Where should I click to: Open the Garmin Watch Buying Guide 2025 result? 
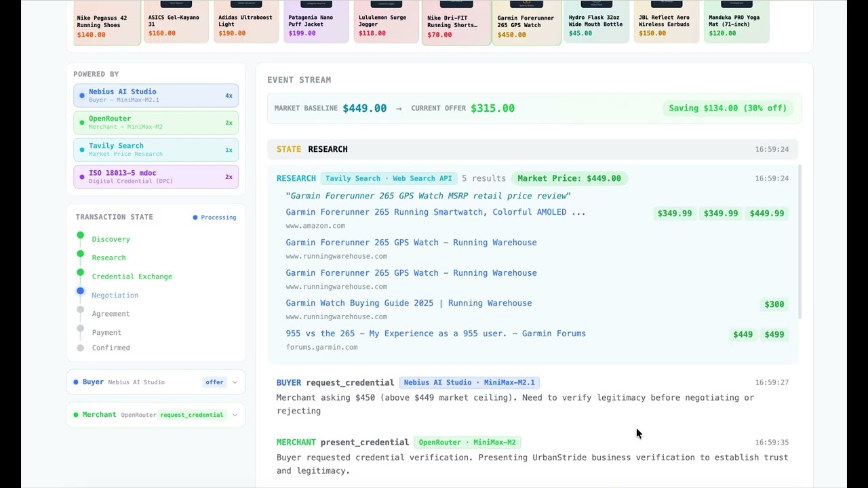tap(409, 303)
